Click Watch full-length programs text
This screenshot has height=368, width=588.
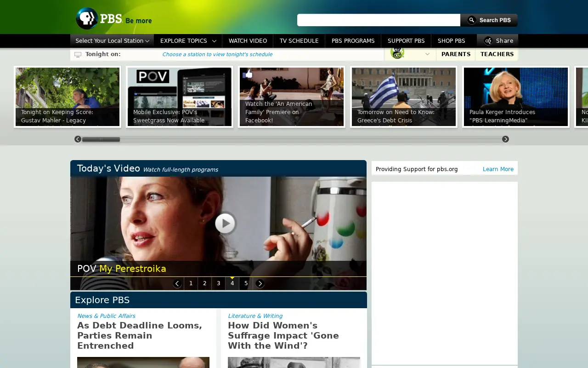[181, 170]
